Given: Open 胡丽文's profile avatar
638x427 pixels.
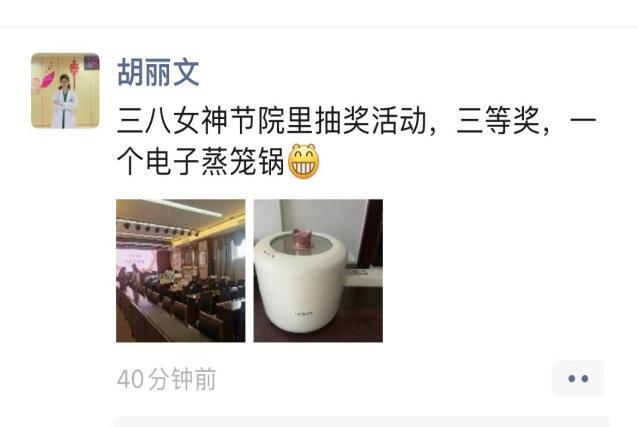Looking at the screenshot, I should (65, 90).
